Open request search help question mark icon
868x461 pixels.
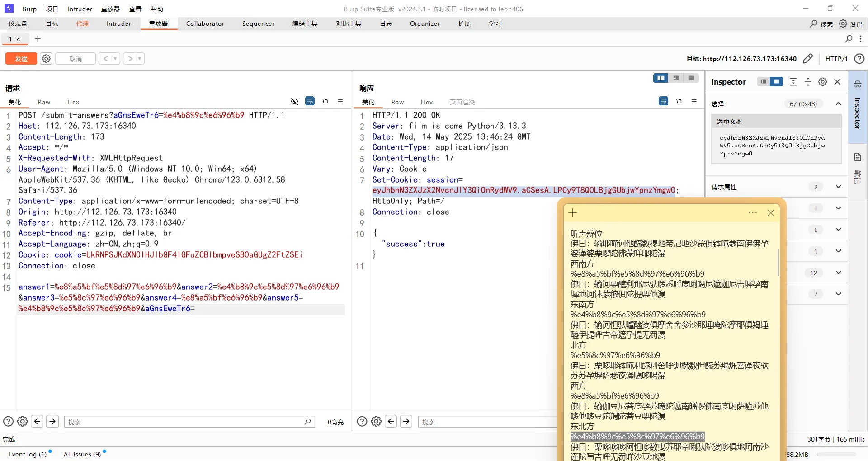click(8, 422)
